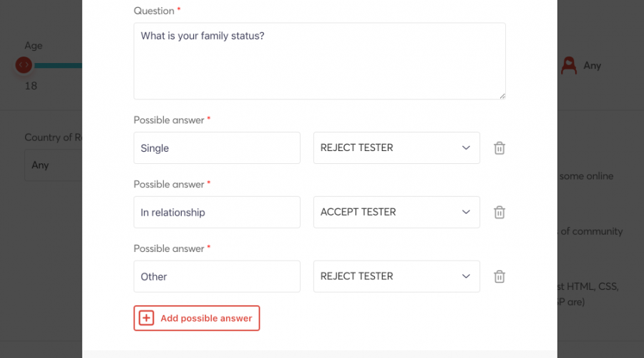Viewport: 644px width, 358px height.
Task: Focus the Question text area
Action: [319, 61]
